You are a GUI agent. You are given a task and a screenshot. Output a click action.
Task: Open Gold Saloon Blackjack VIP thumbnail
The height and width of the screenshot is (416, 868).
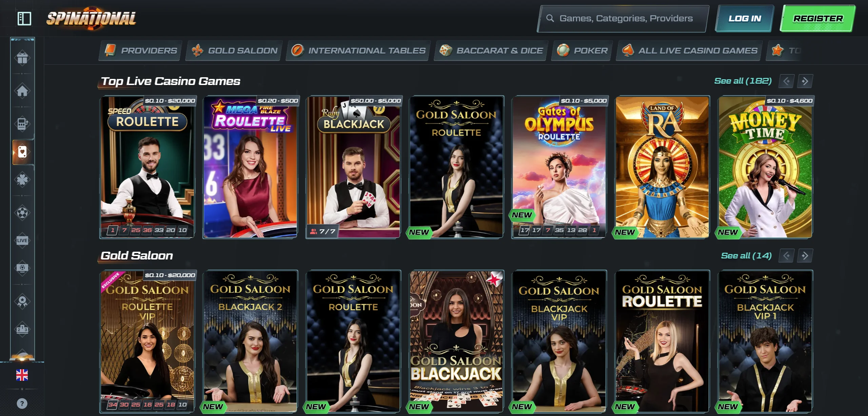[x=559, y=341]
